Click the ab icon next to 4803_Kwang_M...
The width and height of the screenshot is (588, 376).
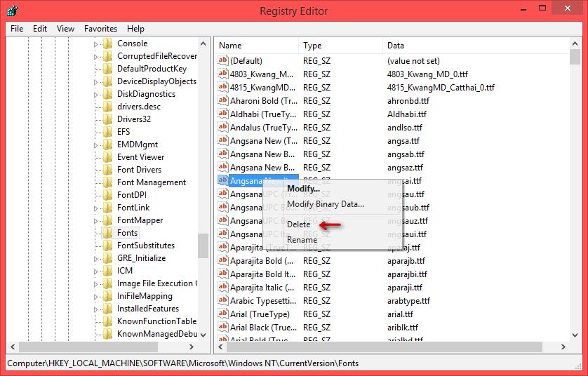click(x=222, y=74)
